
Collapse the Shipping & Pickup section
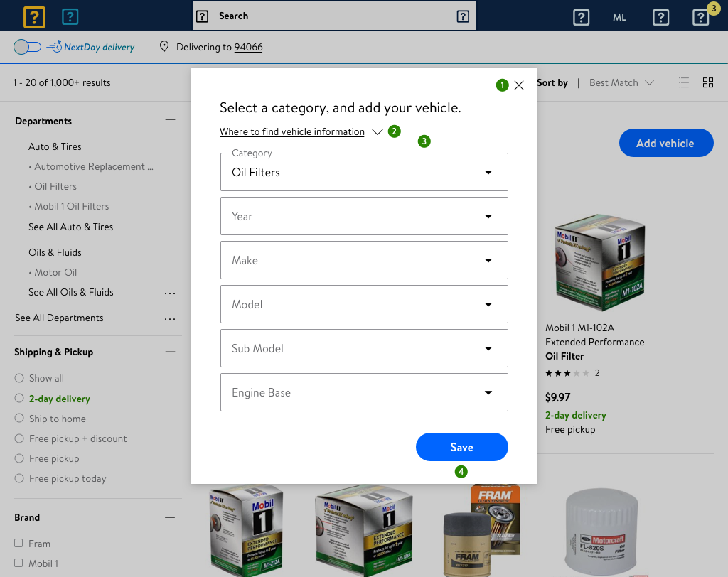(x=171, y=352)
